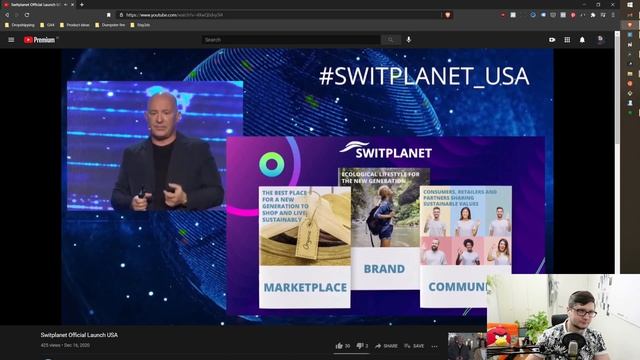This screenshot has width=640, height=360.
Task: Open a new browser tab with plus
Action: click(x=82, y=4)
